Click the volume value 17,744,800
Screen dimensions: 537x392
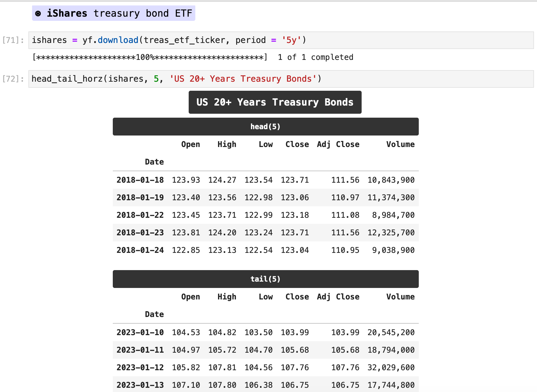(x=391, y=385)
